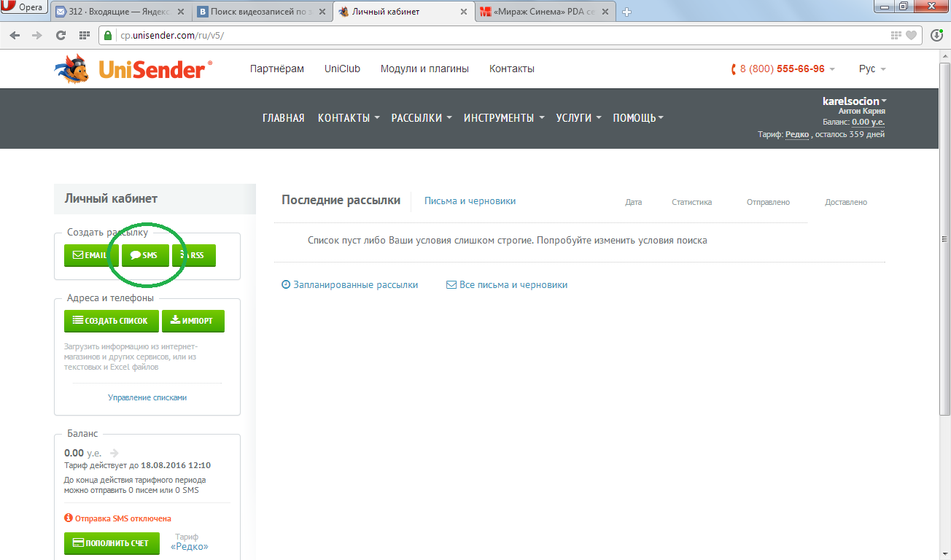
Task: Expand the КОНТАКТЫ main menu
Action: tap(349, 117)
